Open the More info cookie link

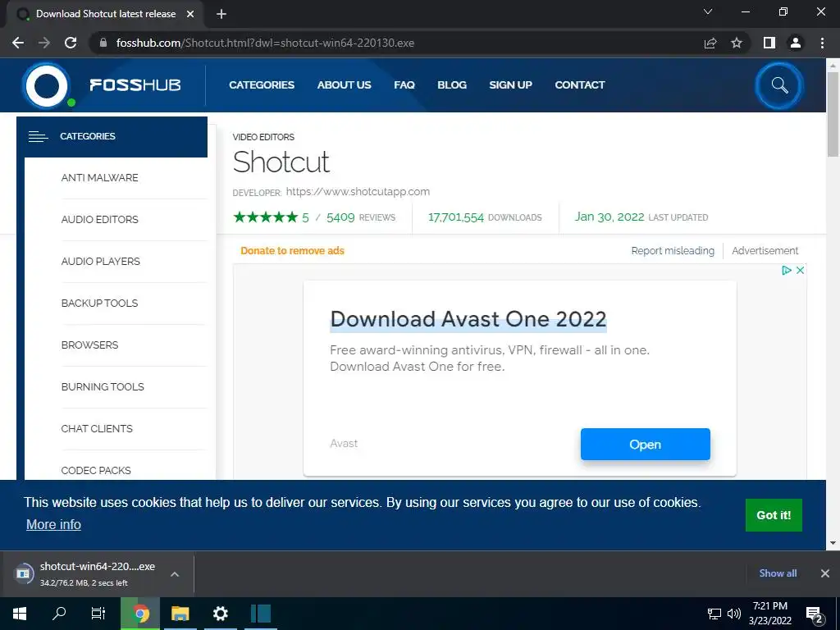pyautogui.click(x=53, y=524)
